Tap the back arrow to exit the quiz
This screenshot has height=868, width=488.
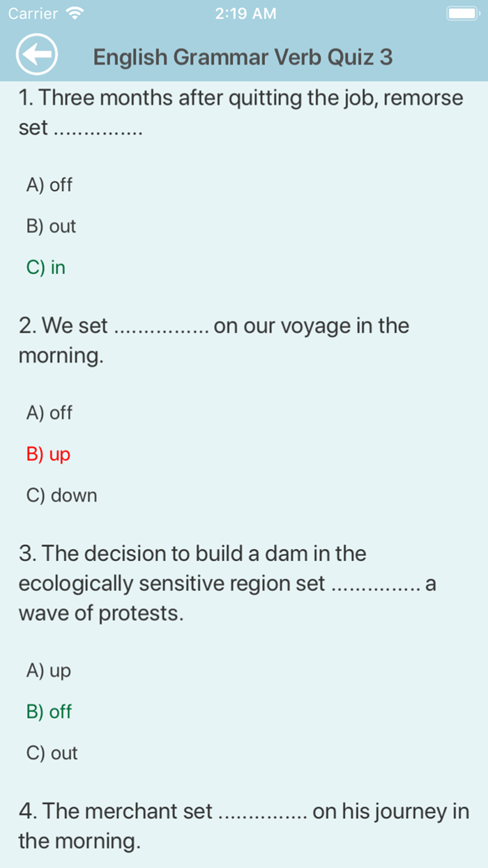(36, 54)
